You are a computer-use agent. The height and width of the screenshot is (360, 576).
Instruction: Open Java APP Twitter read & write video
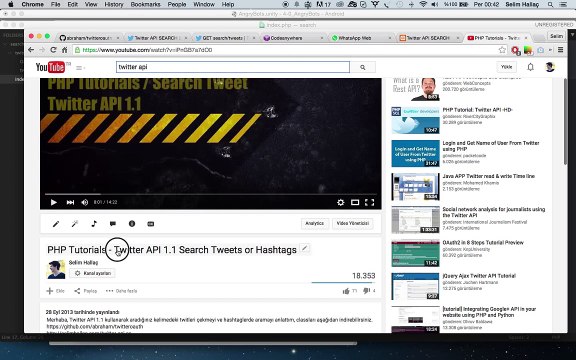[x=489, y=176]
